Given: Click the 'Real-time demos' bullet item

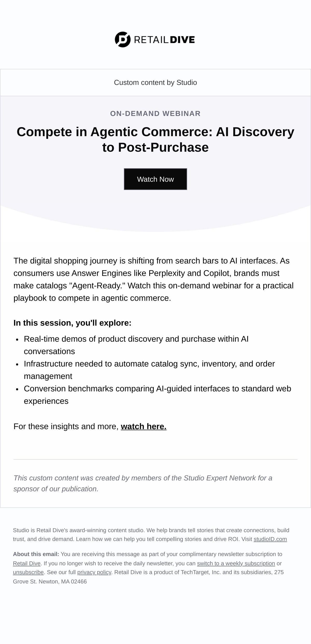Looking at the screenshot, I should coord(136,345).
